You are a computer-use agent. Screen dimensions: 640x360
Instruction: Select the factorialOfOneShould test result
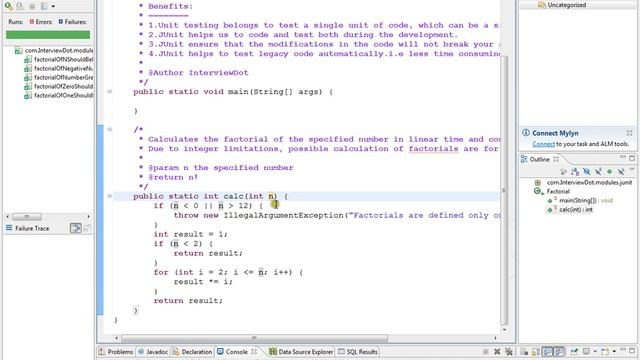[x=58, y=96]
